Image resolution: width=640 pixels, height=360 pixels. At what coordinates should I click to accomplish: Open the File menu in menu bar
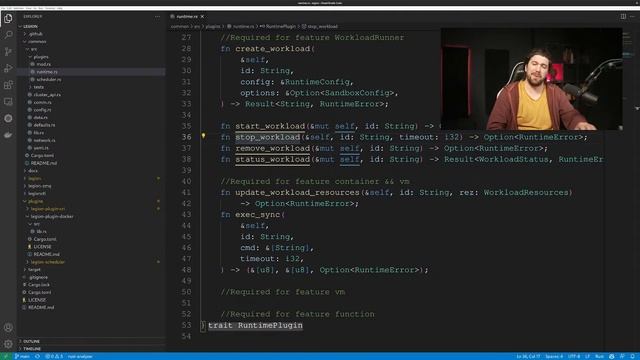[3, 8]
